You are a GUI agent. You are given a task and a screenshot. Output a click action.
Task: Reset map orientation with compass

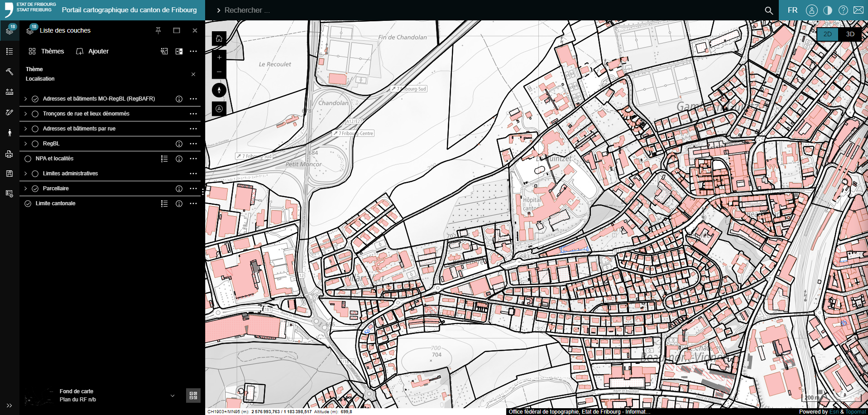coord(219,90)
